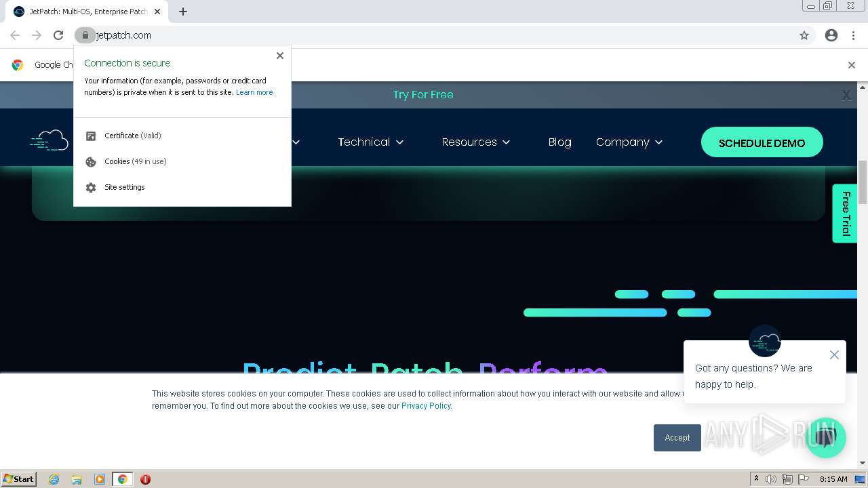Open the Chrome profile avatar menu
The width and height of the screenshot is (868, 488).
click(x=831, y=35)
